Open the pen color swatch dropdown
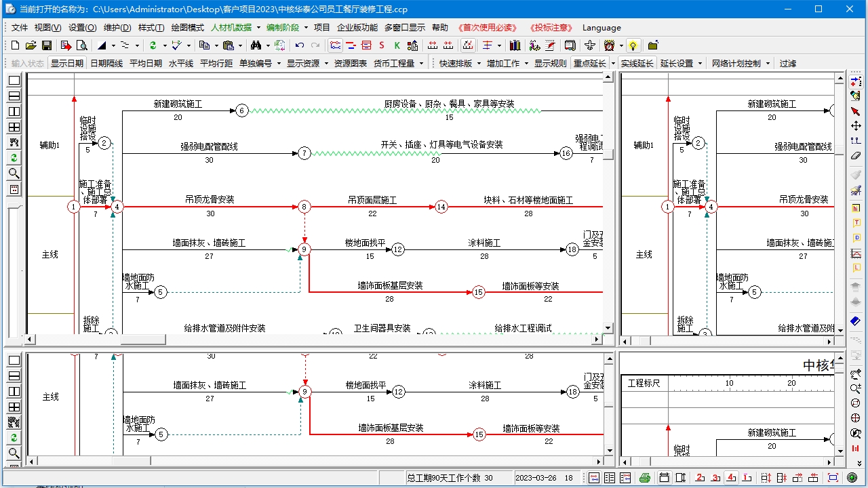The width and height of the screenshot is (868, 488). tap(113, 45)
